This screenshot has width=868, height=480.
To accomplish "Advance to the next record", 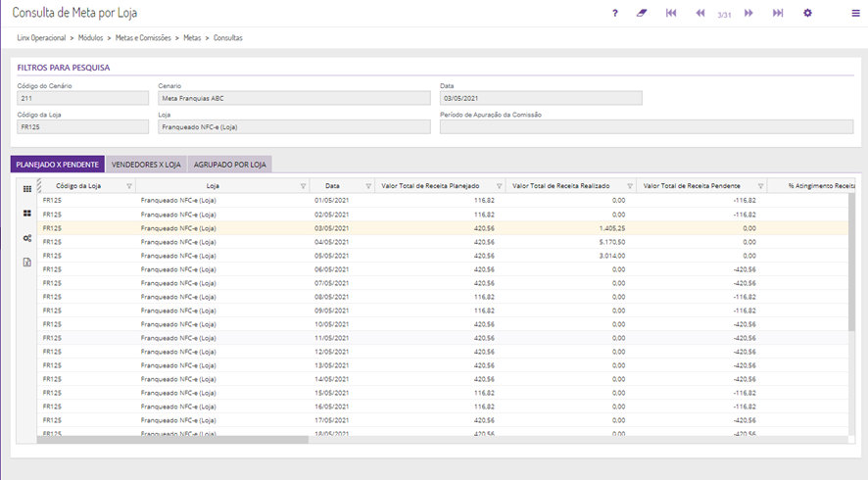I will point(748,14).
